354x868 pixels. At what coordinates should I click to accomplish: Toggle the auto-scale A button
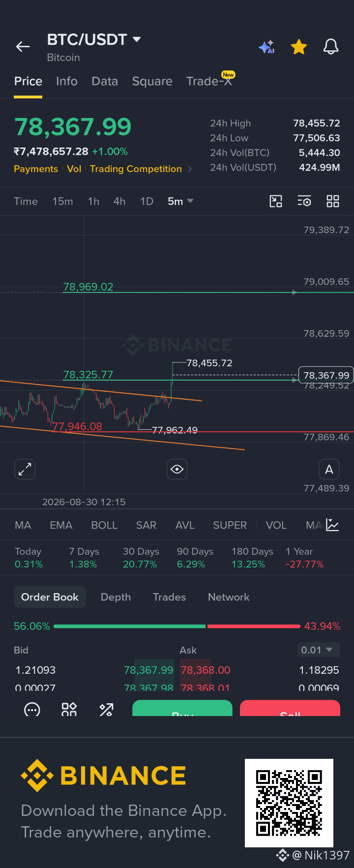(x=329, y=469)
